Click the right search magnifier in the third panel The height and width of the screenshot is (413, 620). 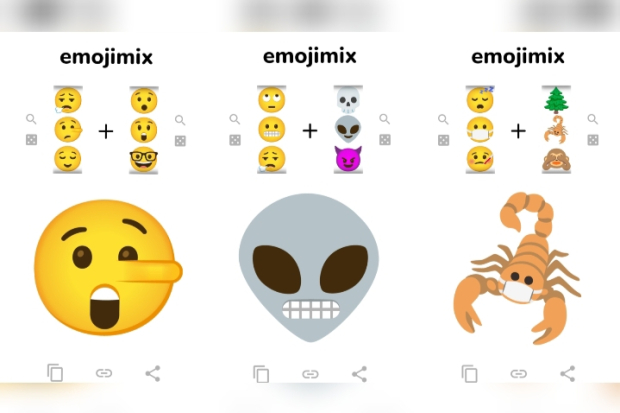(x=592, y=119)
